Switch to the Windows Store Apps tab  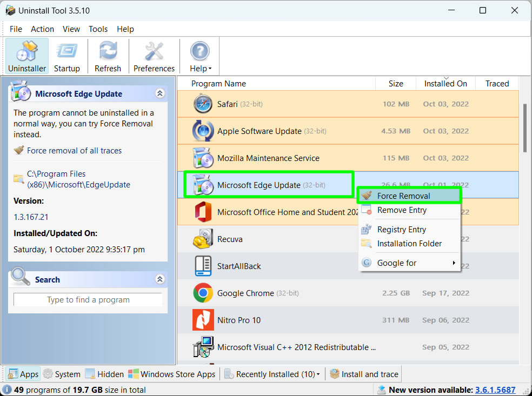coord(172,374)
